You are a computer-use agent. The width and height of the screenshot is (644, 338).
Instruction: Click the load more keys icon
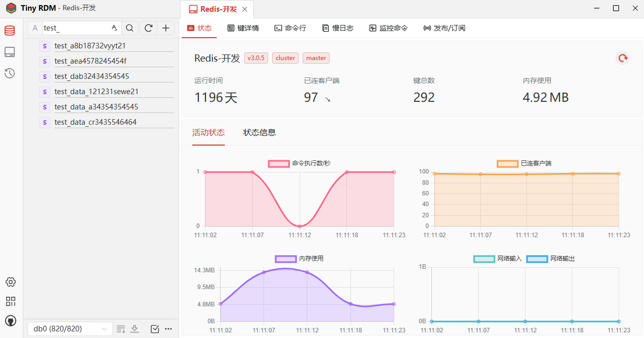[x=121, y=329]
